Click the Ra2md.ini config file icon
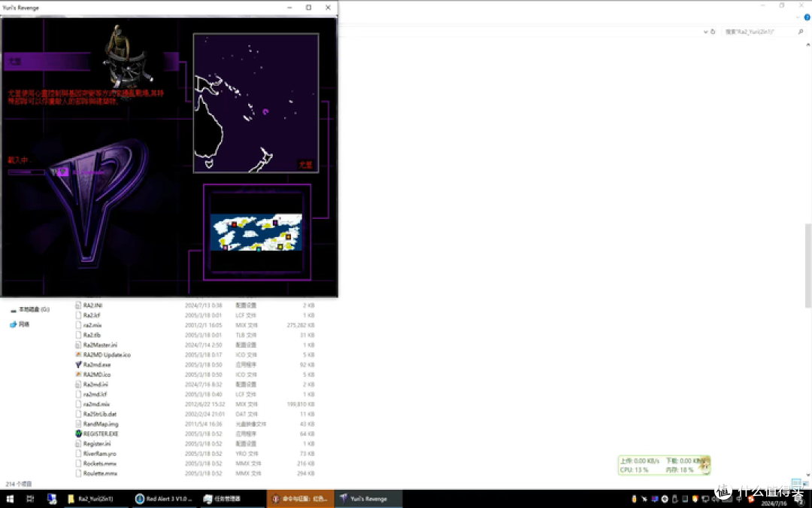Viewport: 812px width, 508px height. [x=78, y=384]
